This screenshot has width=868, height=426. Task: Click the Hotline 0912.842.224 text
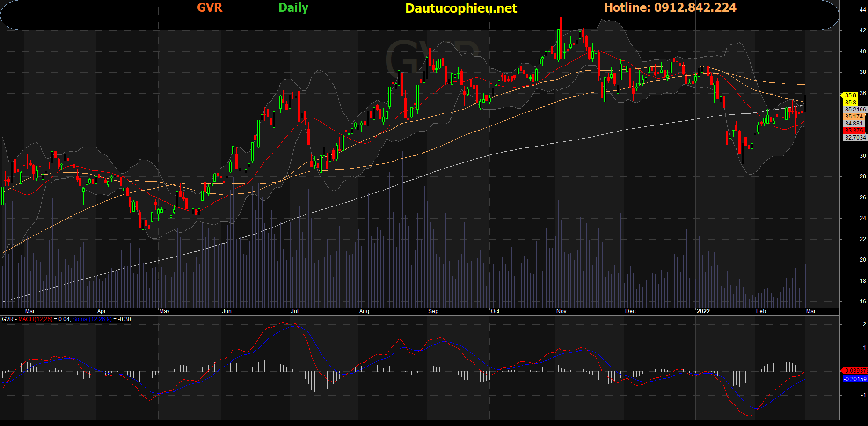(x=670, y=7)
